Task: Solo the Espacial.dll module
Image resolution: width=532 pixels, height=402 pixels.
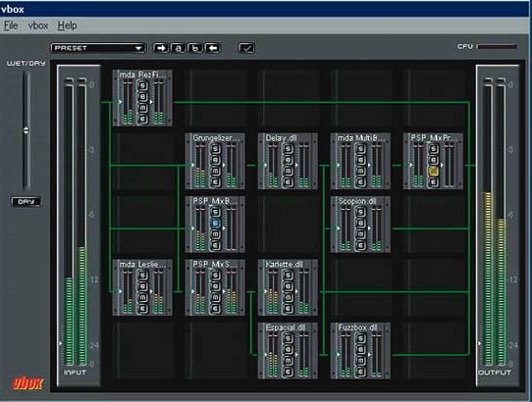Action: point(288,339)
